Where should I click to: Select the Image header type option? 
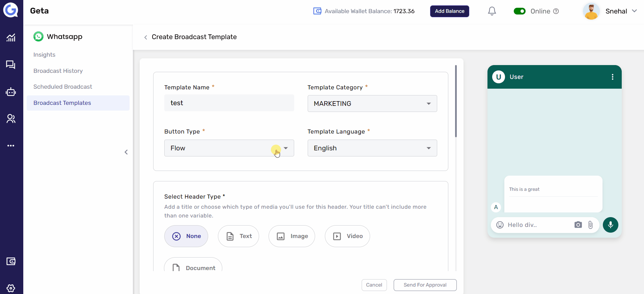click(292, 236)
